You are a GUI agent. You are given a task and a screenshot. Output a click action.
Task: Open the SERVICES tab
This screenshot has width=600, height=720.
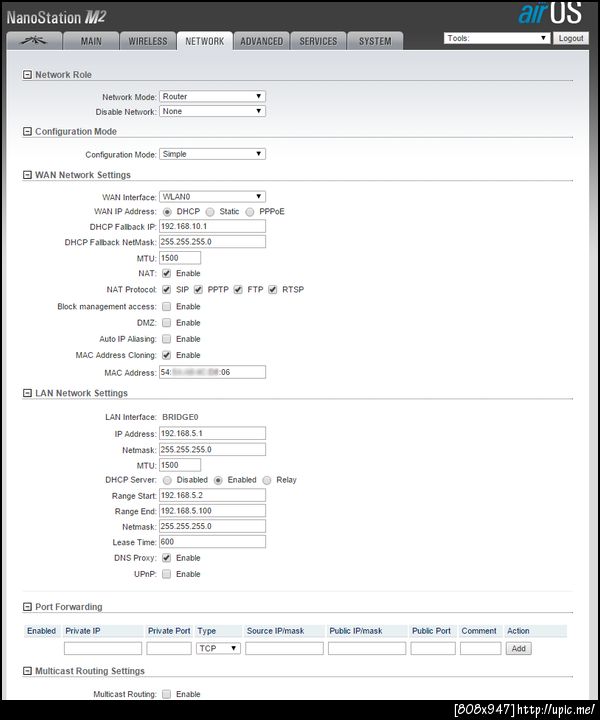318,41
